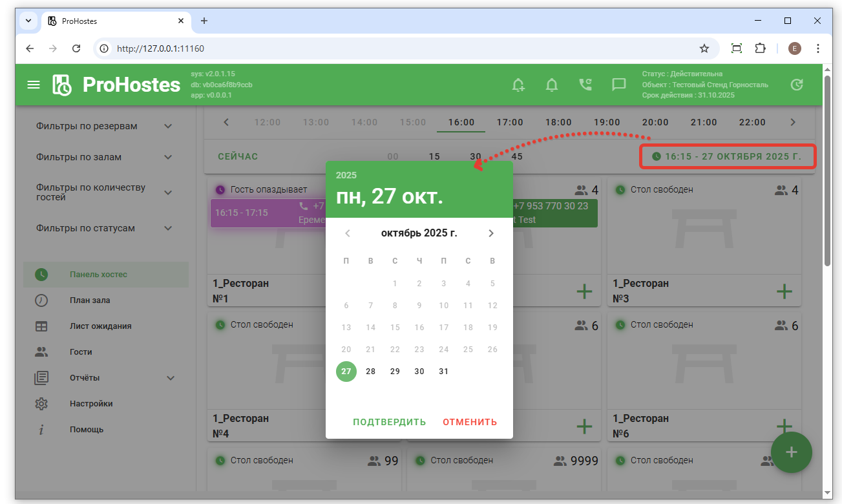Image resolution: width=842 pixels, height=504 pixels.
Task: Expand "Фильтры по резервам" filter
Action: coord(168,126)
